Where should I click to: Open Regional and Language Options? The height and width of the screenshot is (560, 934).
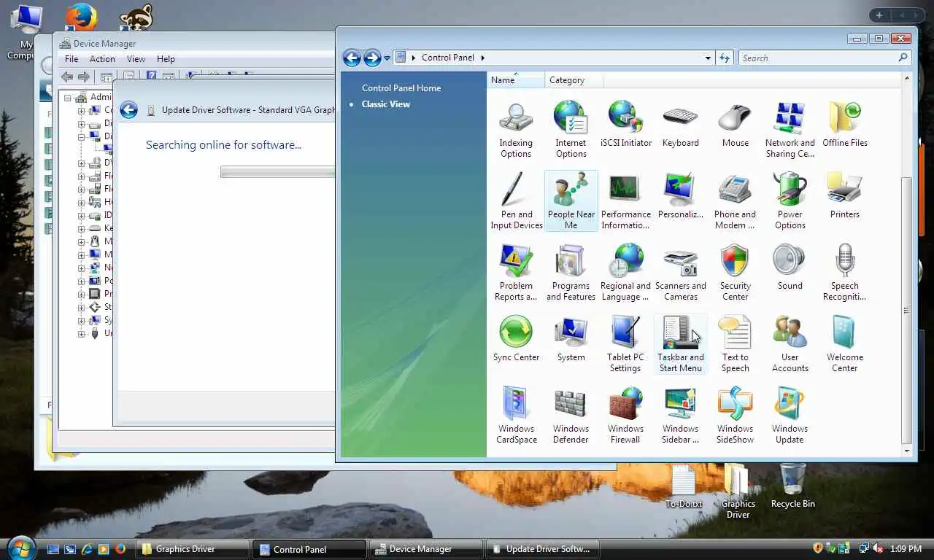pyautogui.click(x=625, y=273)
